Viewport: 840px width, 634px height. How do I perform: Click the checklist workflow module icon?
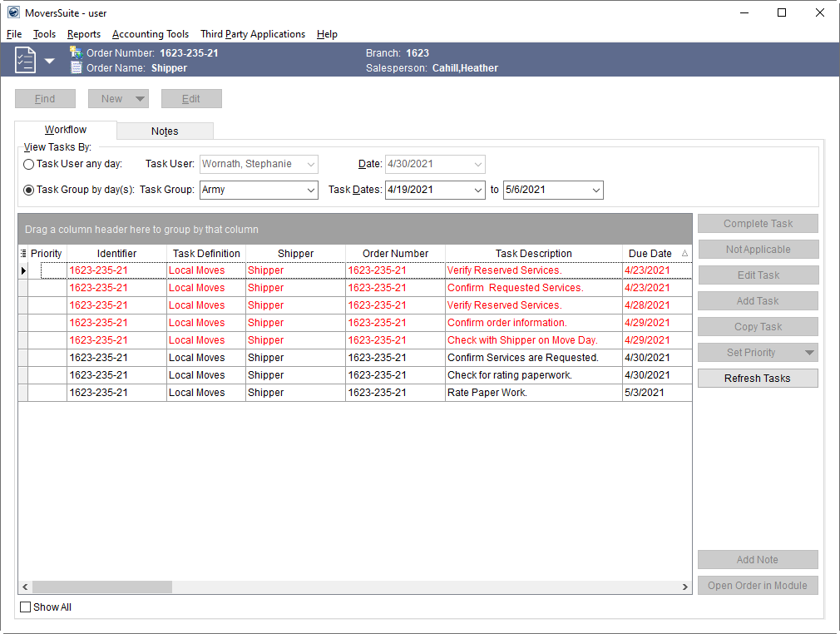point(26,60)
